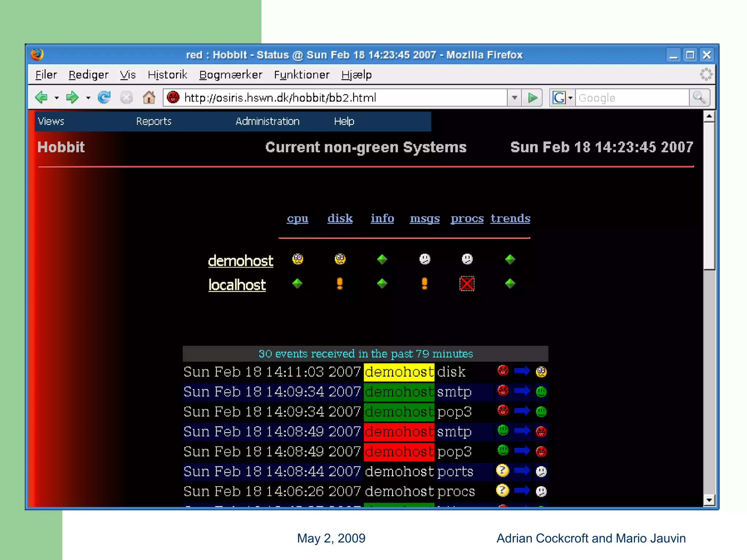This screenshot has width=747, height=560.
Task: Open the Bogmærker menu
Action: point(231,75)
